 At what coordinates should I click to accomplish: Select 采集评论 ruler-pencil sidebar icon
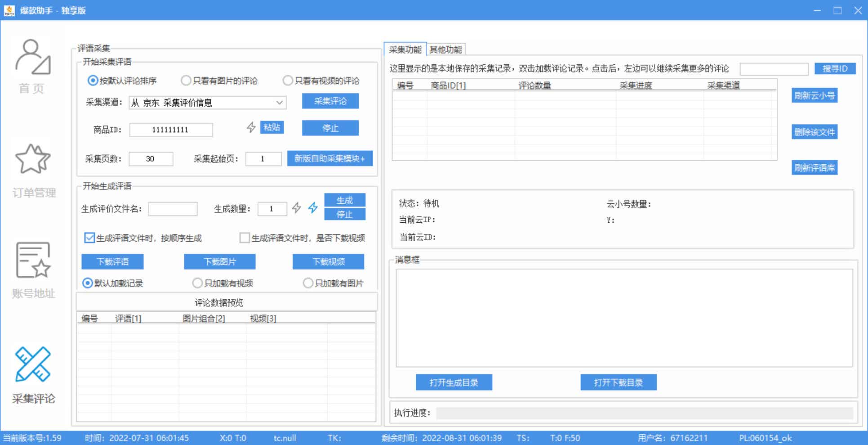(x=33, y=364)
